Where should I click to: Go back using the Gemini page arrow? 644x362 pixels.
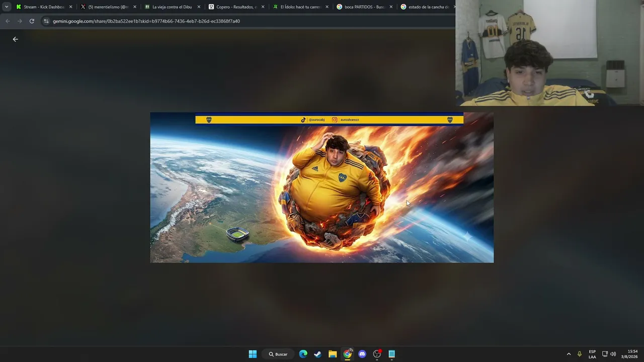pyautogui.click(x=15, y=39)
